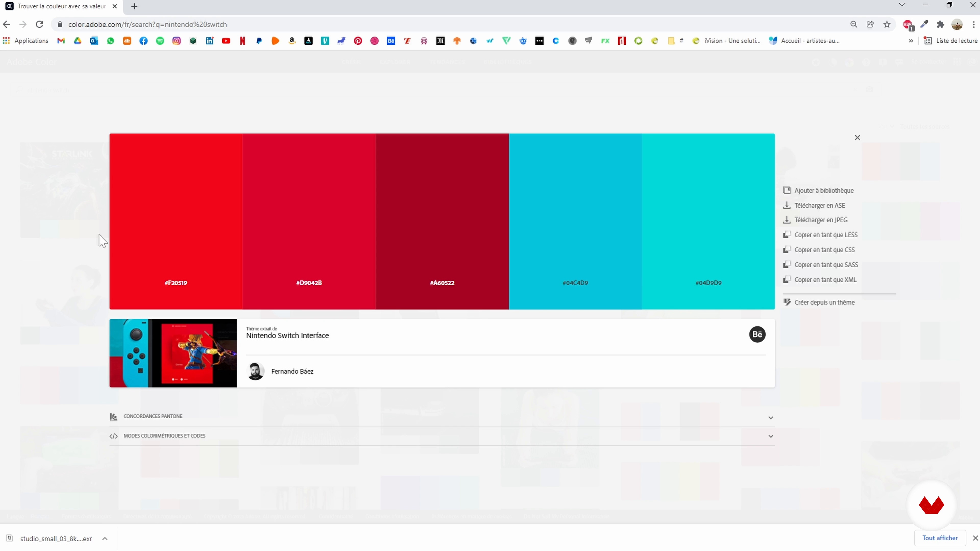Image resolution: width=980 pixels, height=551 pixels.
Task: Open the Google Drive bookmark
Action: click(78, 41)
